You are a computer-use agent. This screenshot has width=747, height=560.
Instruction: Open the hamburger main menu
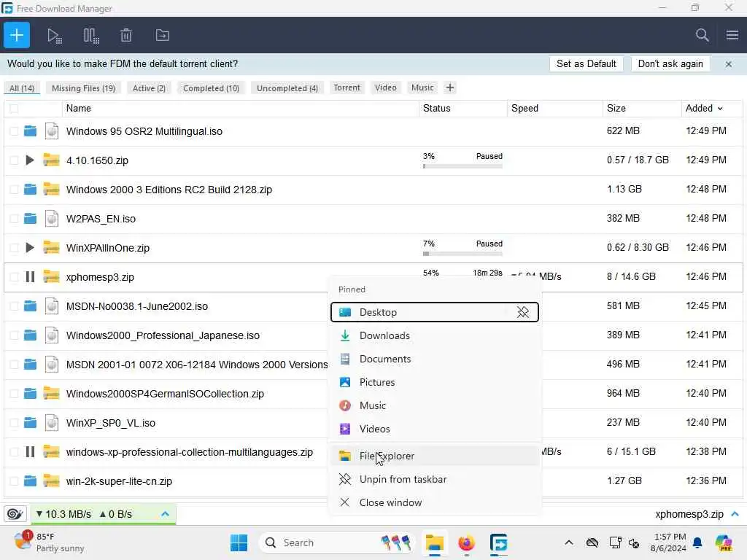[732, 35]
